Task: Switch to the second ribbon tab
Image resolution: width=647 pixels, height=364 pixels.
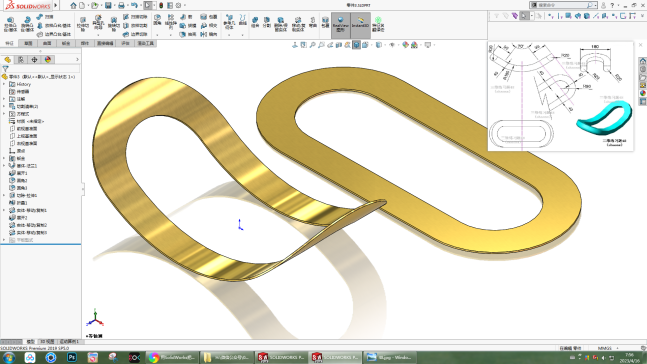Action: click(x=28, y=43)
